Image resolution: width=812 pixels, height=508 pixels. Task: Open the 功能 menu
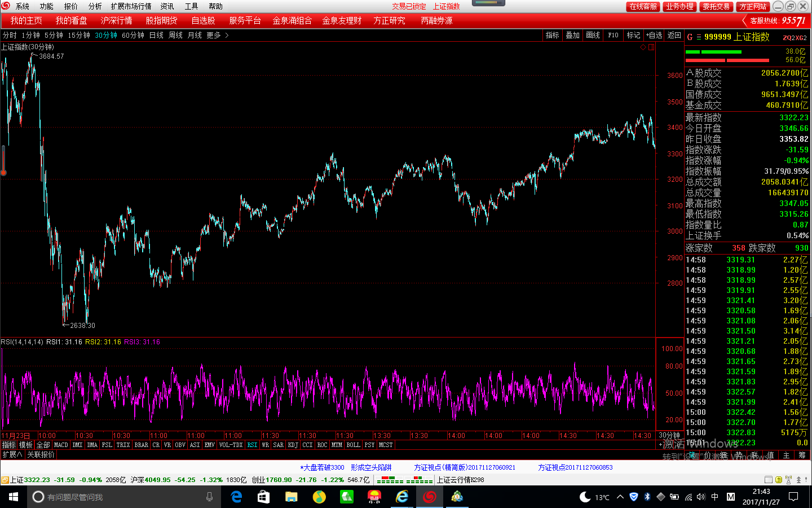[x=47, y=6]
